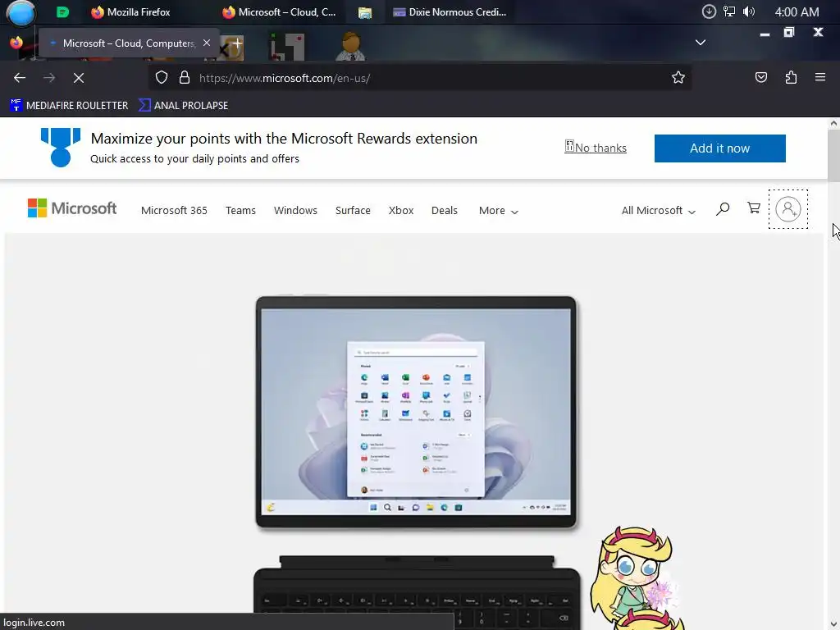Open the Extensions puzzle icon
Image resolution: width=840 pixels, height=630 pixels.
791,78
